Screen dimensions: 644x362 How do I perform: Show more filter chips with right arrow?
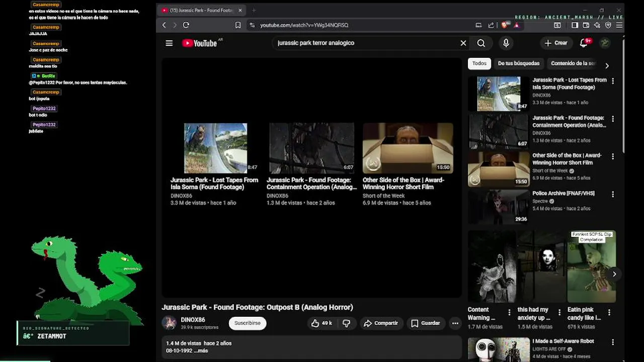click(607, 66)
